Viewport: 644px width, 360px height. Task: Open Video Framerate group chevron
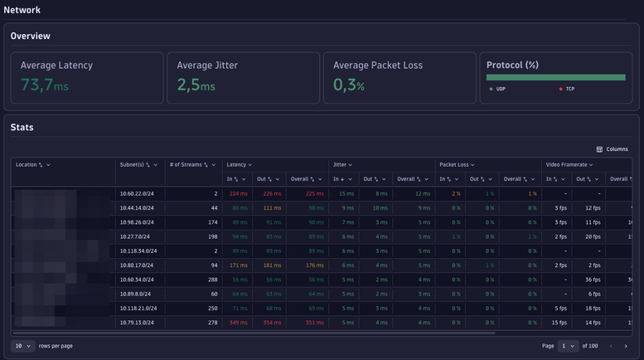point(591,165)
